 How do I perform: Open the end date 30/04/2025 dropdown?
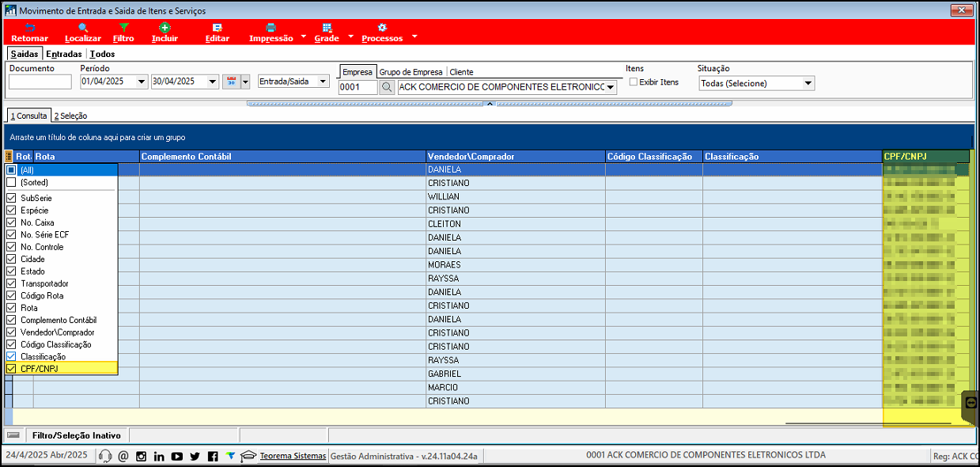tap(213, 82)
